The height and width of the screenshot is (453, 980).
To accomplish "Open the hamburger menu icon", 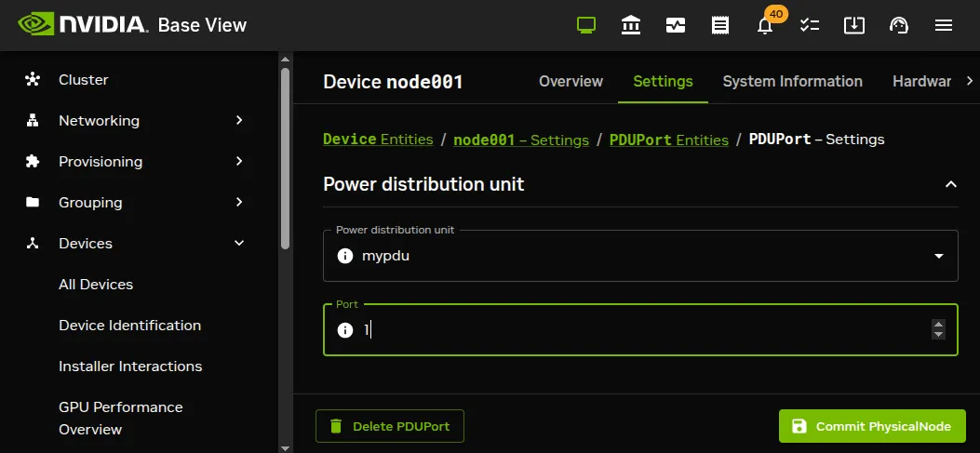I will [x=943, y=25].
